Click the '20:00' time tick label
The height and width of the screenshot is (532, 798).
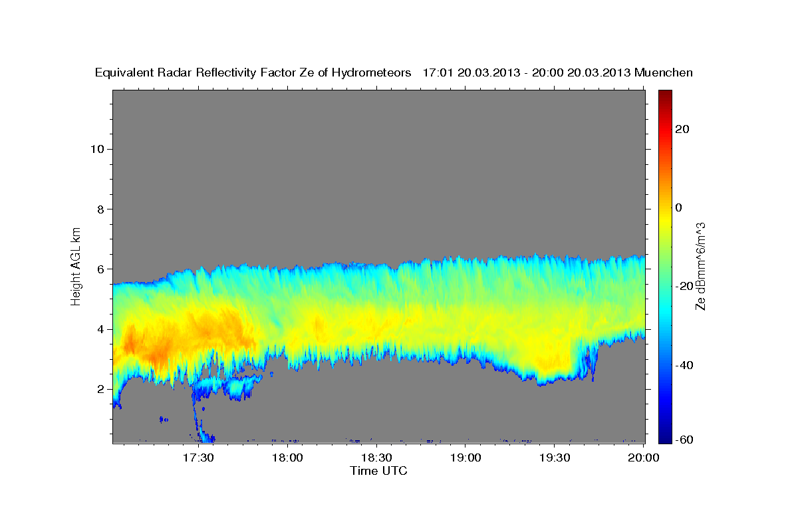point(644,458)
